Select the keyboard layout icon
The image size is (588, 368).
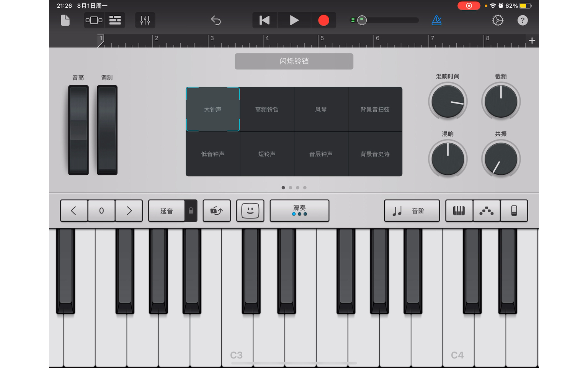click(x=459, y=210)
